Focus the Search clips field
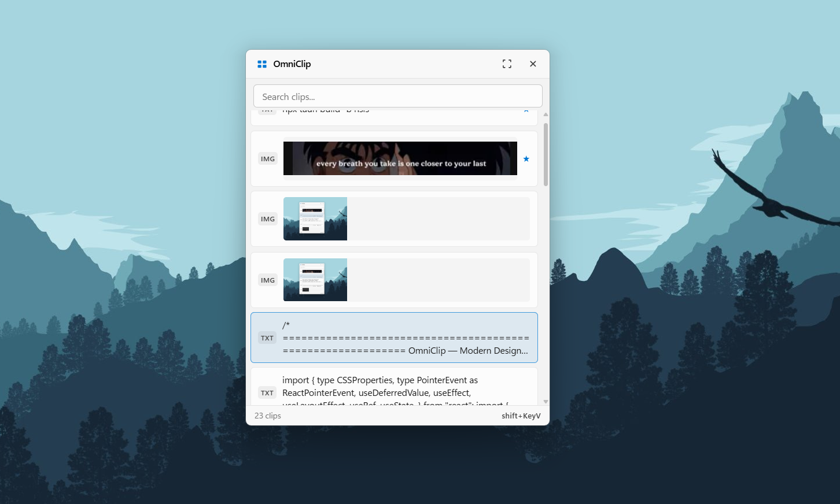 coord(398,97)
